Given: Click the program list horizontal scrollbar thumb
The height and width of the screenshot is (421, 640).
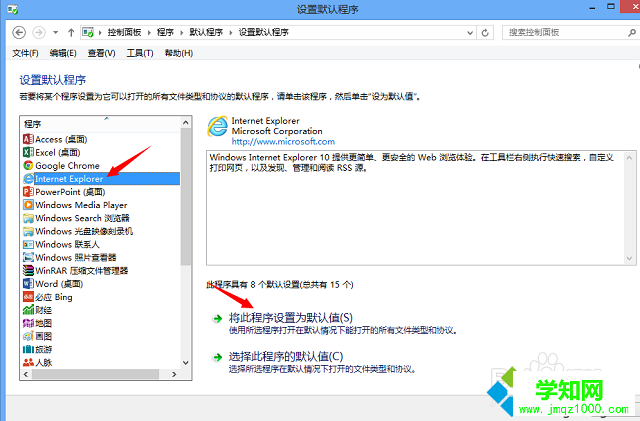Looking at the screenshot, I should click(x=96, y=374).
